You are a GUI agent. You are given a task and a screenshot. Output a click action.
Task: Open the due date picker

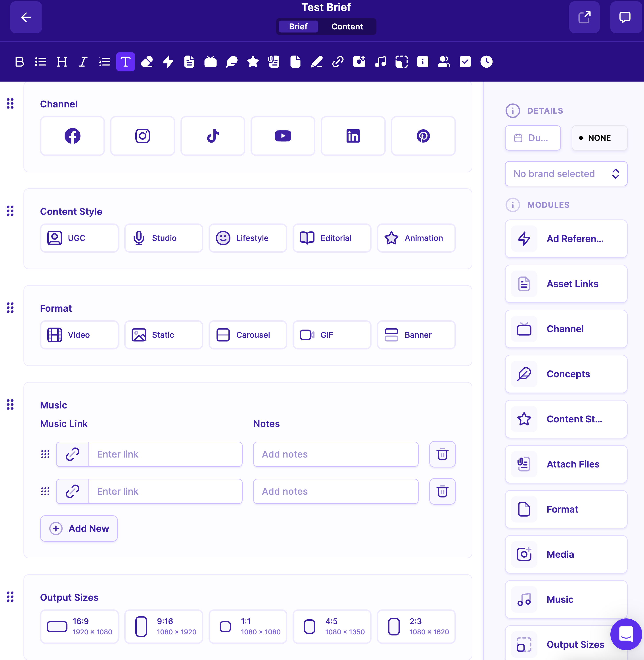(x=533, y=138)
